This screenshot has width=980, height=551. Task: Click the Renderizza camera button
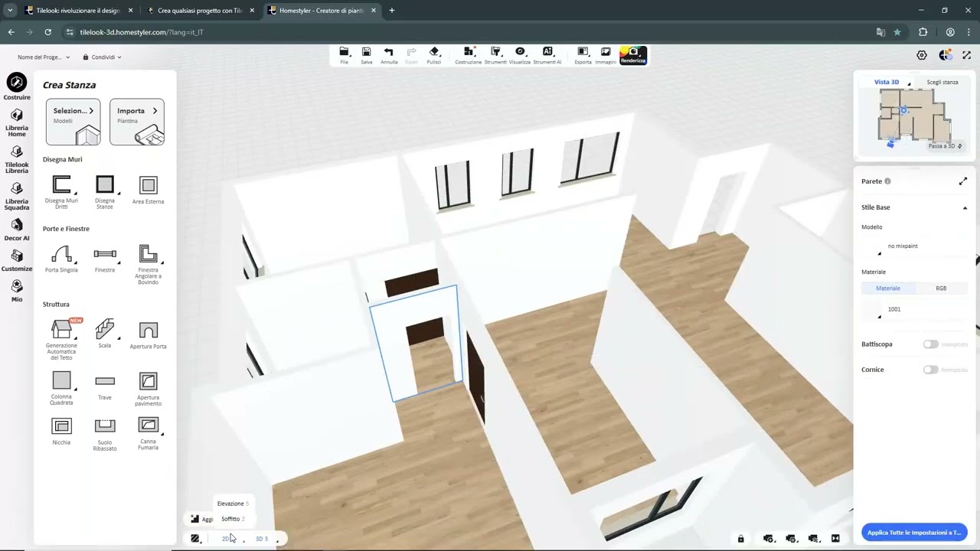(633, 55)
